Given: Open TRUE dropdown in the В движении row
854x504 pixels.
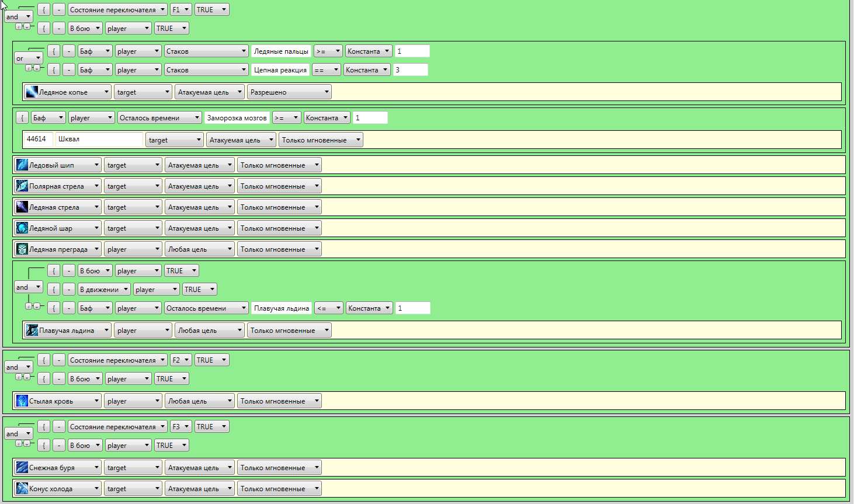Looking at the screenshot, I should coord(199,290).
